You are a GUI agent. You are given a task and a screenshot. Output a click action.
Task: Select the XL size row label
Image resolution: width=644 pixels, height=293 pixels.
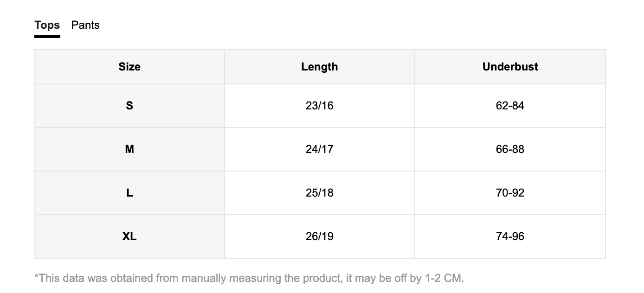129,236
